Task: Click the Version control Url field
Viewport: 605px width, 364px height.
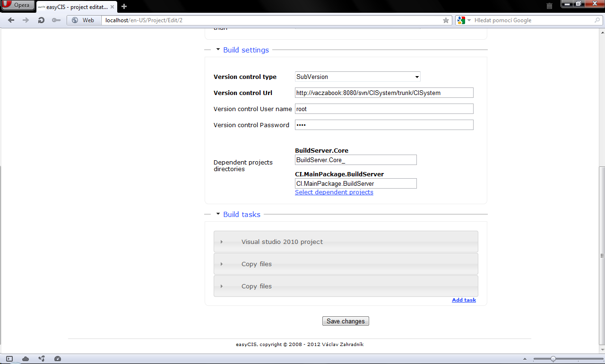Action: pyautogui.click(x=384, y=93)
